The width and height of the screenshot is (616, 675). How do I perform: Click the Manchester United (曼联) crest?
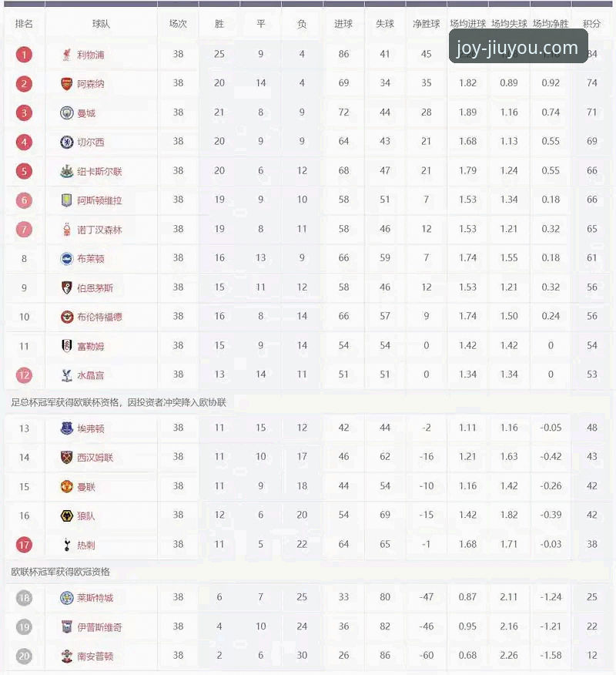(x=67, y=487)
